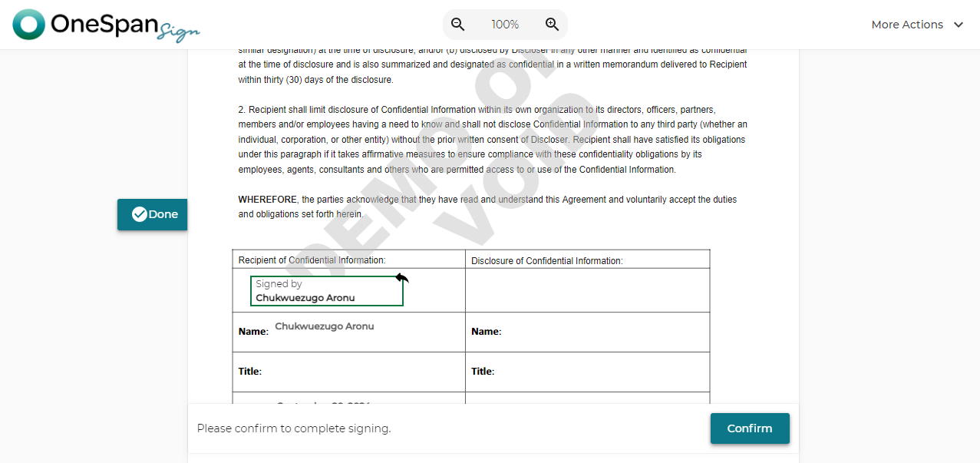Click the zoom out magnifier icon
This screenshot has width=980, height=463.
click(458, 25)
